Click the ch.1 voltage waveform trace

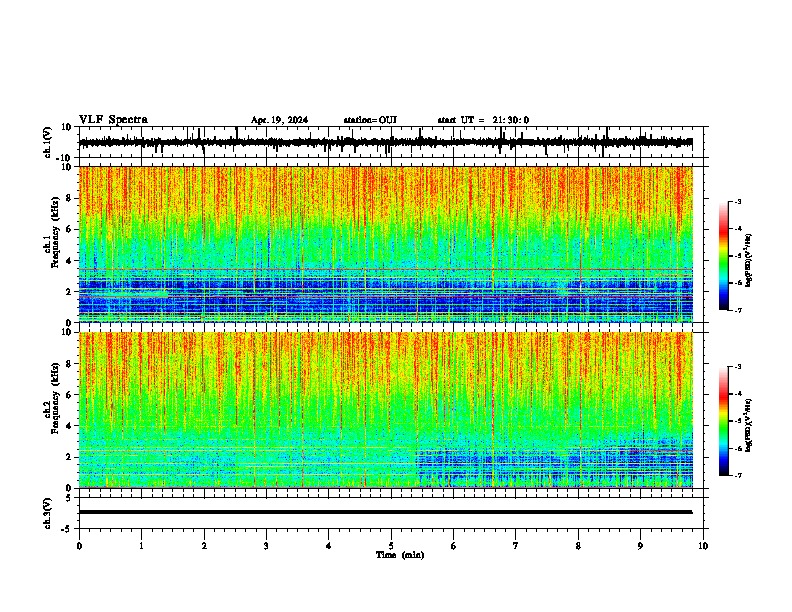385,142
